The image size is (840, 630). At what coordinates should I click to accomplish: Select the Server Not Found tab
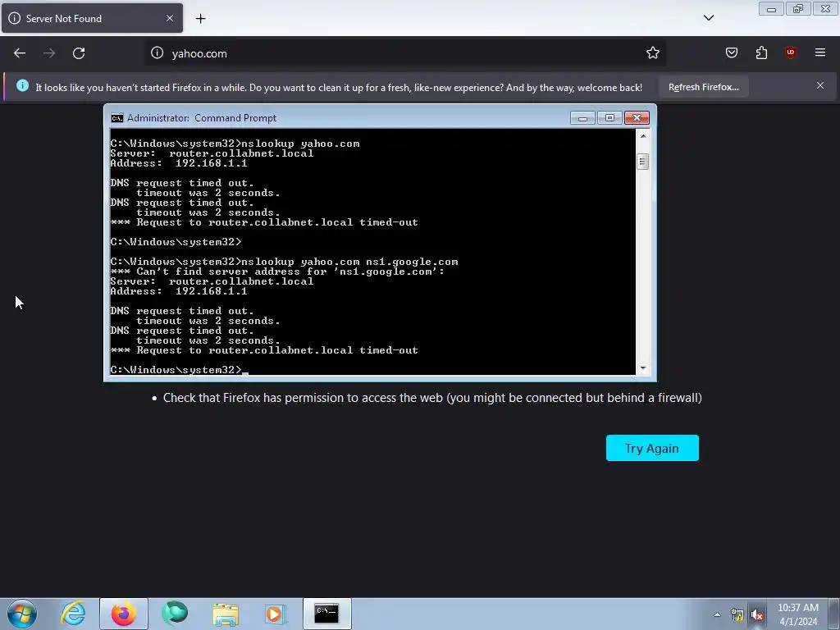point(92,18)
